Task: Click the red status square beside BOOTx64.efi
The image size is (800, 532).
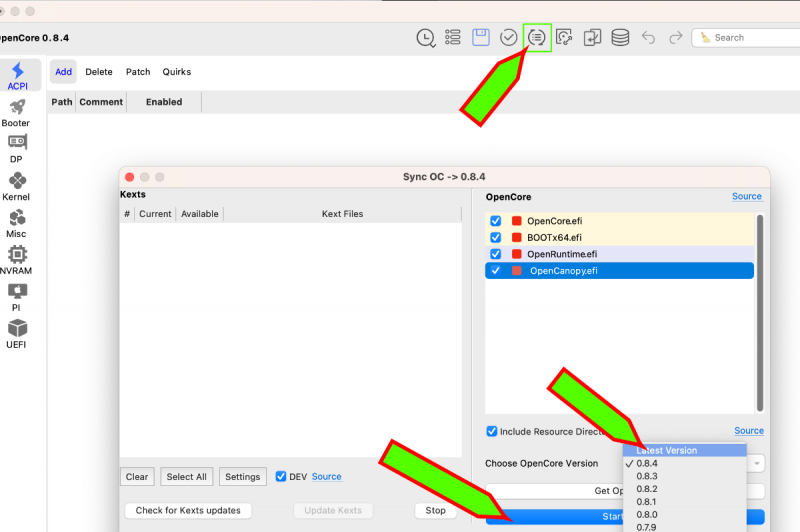Action: (516, 237)
